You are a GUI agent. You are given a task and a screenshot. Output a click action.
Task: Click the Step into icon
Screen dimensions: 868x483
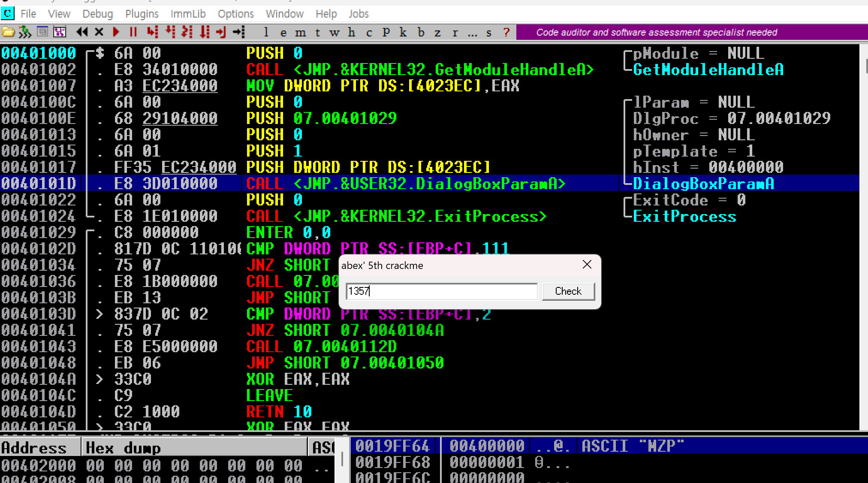152,32
